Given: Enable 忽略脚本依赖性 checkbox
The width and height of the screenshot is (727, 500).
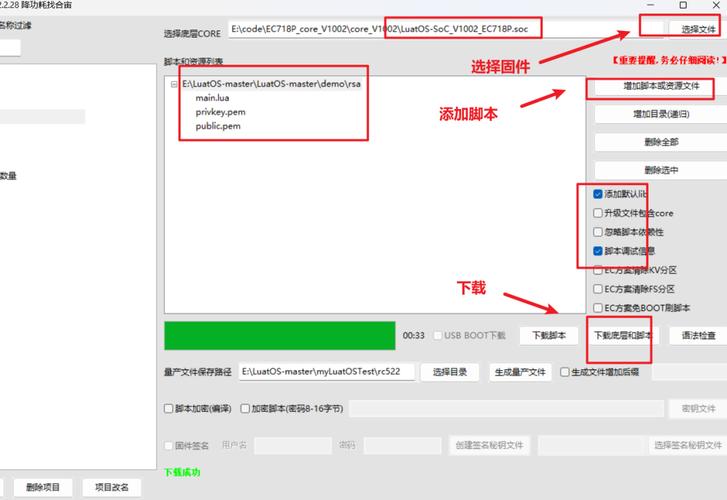Looking at the screenshot, I should click(x=598, y=232).
